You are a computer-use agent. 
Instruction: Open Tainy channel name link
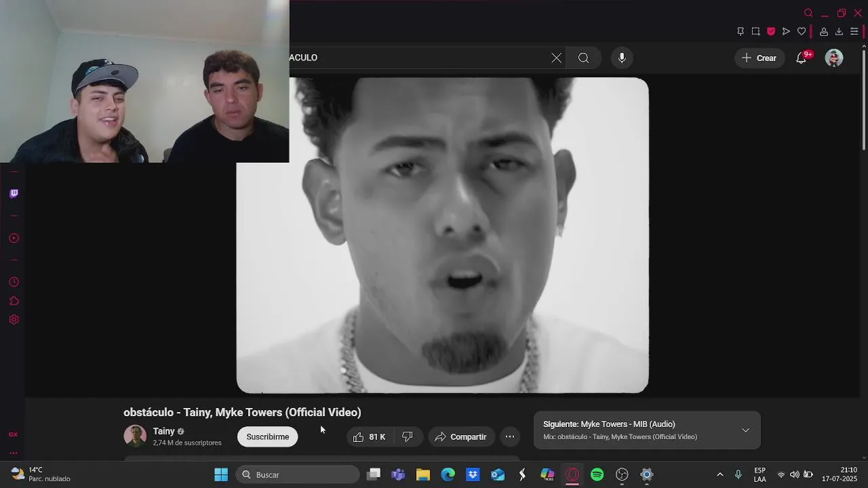tap(163, 431)
